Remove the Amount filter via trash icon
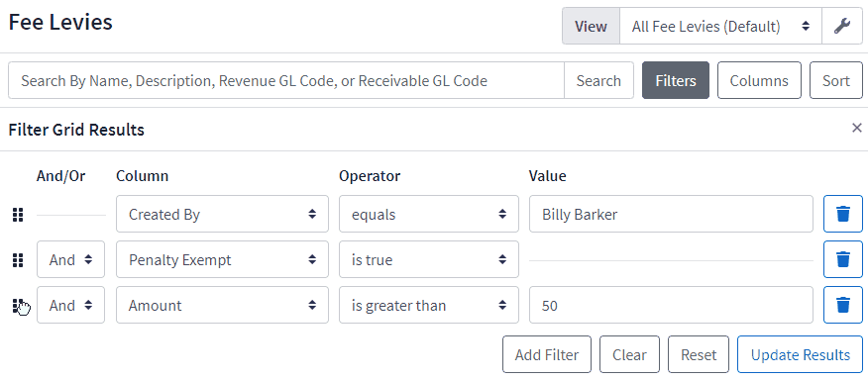The width and height of the screenshot is (868, 380). point(843,305)
